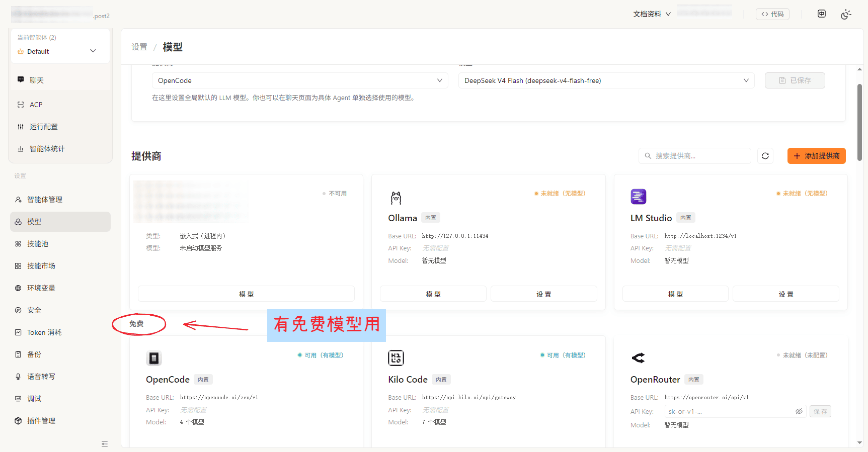
Task: Click the skill pool icon
Action: click(x=18, y=244)
